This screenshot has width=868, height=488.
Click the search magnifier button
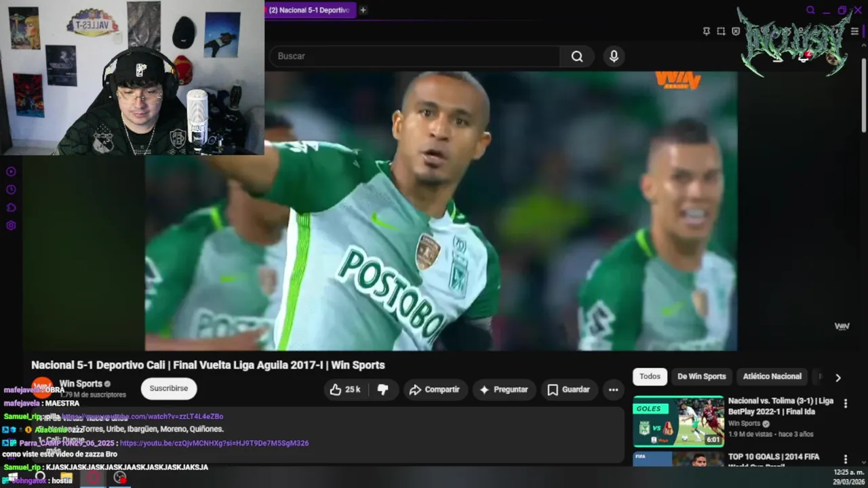tap(577, 56)
